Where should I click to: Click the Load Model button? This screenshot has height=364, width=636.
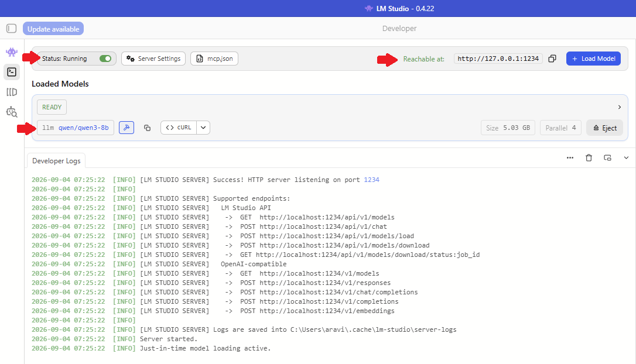pos(593,59)
